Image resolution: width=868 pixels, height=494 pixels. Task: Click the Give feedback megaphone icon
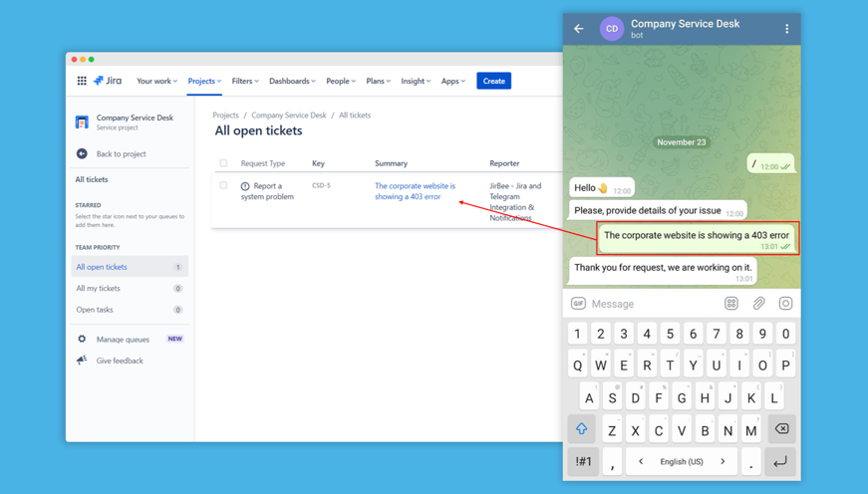coord(82,361)
